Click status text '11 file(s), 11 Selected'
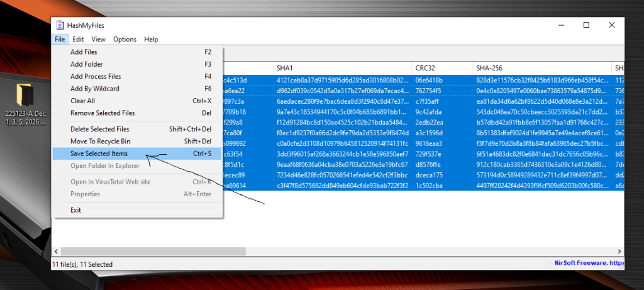Viewport: 644px width, 290px height. (x=82, y=264)
